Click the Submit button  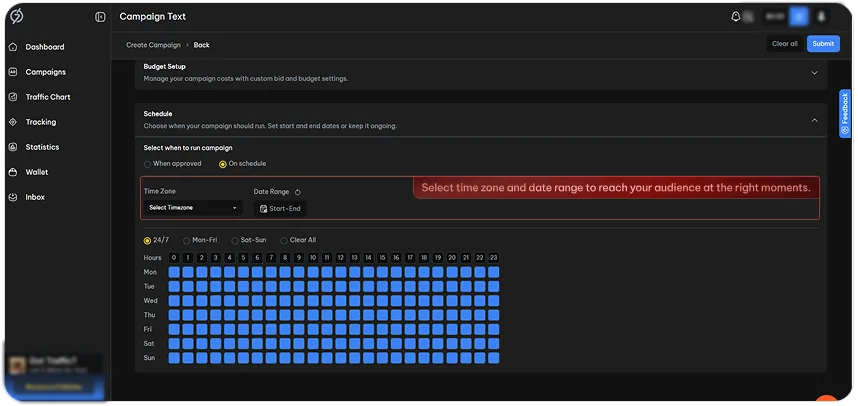click(x=823, y=44)
